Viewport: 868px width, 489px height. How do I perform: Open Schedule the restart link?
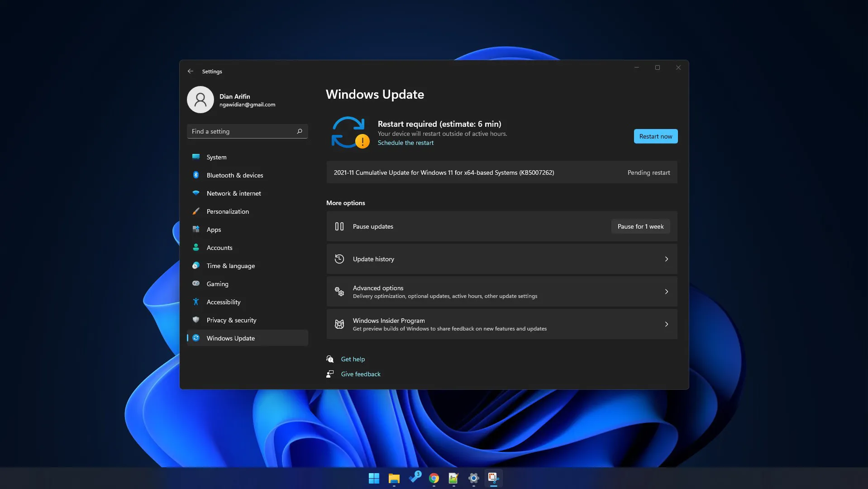click(405, 143)
